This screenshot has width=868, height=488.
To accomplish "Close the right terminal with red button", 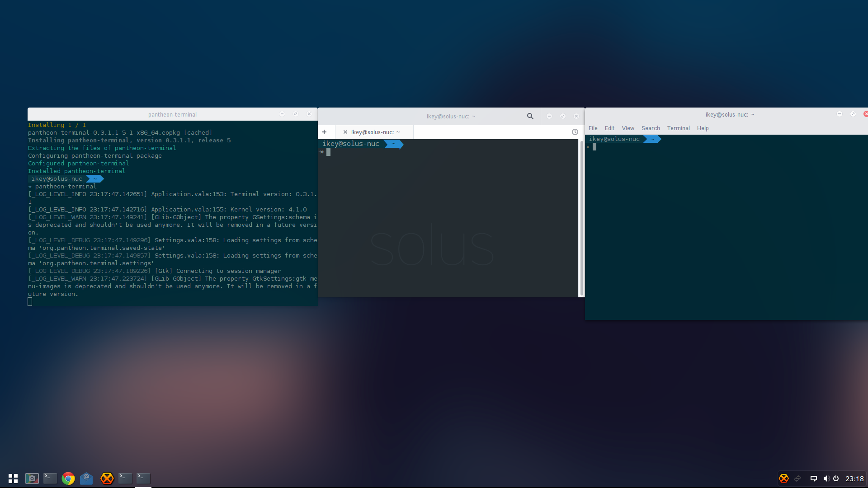I will coord(866,114).
